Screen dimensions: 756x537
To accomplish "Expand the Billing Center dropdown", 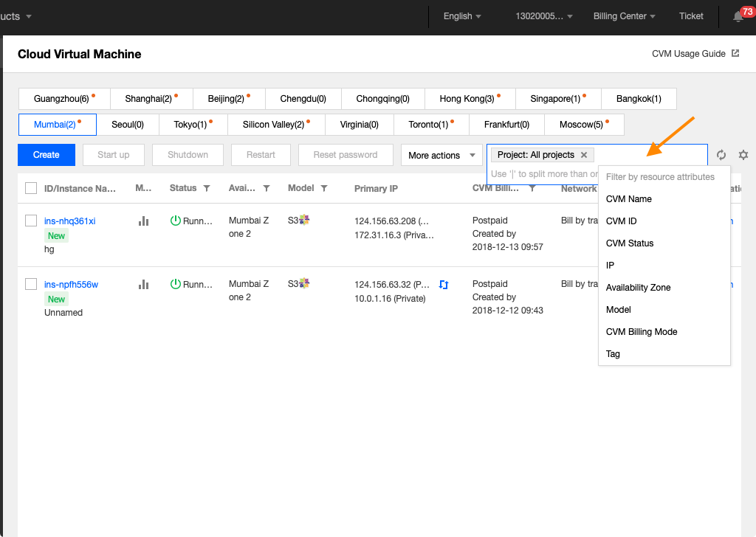I will (624, 16).
